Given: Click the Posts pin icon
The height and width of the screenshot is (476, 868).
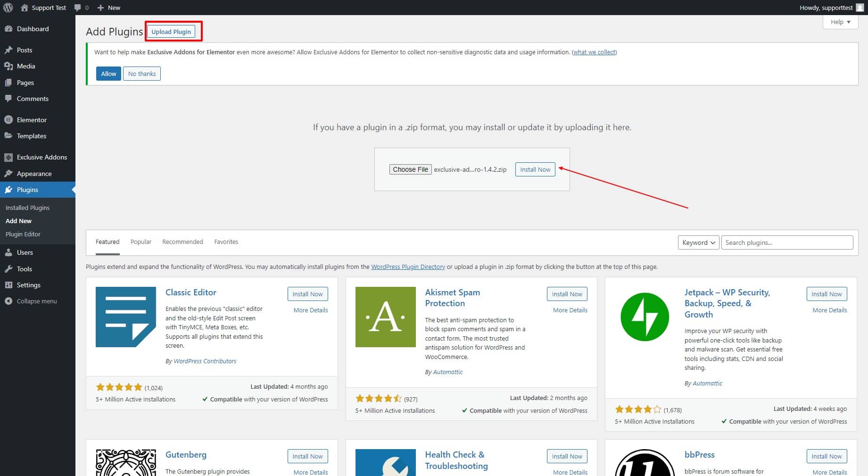Looking at the screenshot, I should 8,50.
